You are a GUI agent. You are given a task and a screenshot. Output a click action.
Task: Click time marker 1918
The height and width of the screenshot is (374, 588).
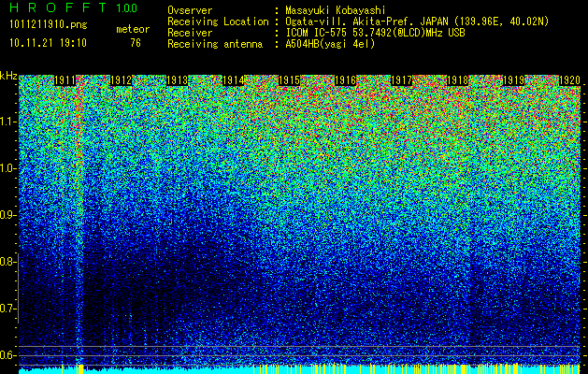pos(457,80)
